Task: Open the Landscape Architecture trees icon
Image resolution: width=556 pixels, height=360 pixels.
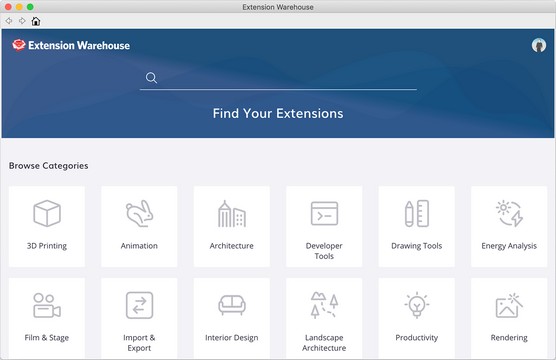Action: pyautogui.click(x=324, y=305)
